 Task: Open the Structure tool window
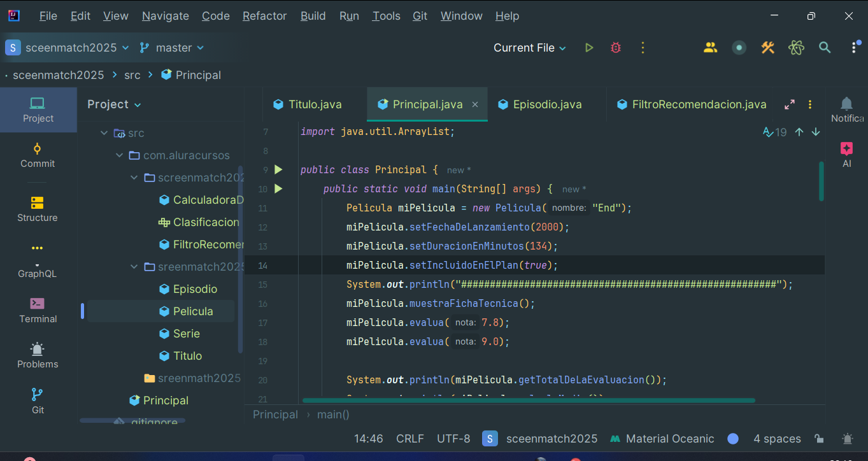pos(38,209)
